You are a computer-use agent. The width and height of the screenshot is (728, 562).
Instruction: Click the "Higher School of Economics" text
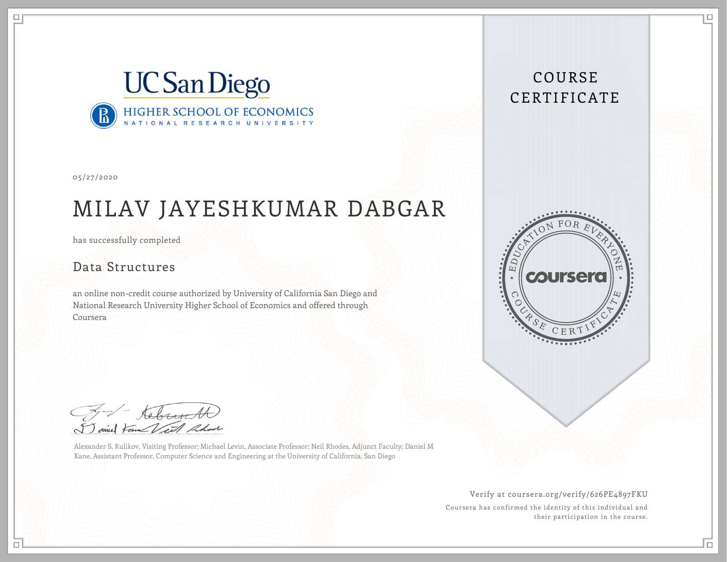tap(218, 112)
